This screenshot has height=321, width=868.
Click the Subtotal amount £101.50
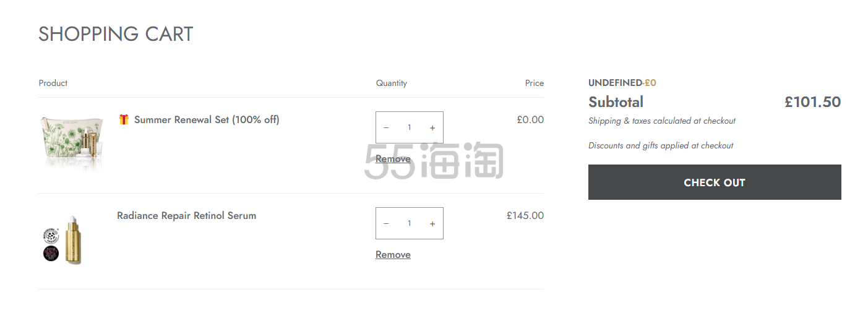click(x=812, y=102)
